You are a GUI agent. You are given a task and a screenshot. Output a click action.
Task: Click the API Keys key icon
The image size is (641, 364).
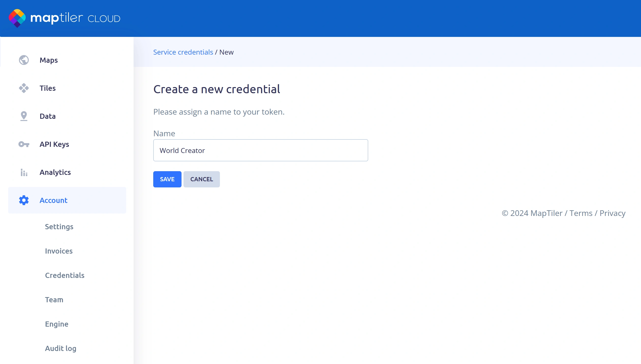(24, 144)
